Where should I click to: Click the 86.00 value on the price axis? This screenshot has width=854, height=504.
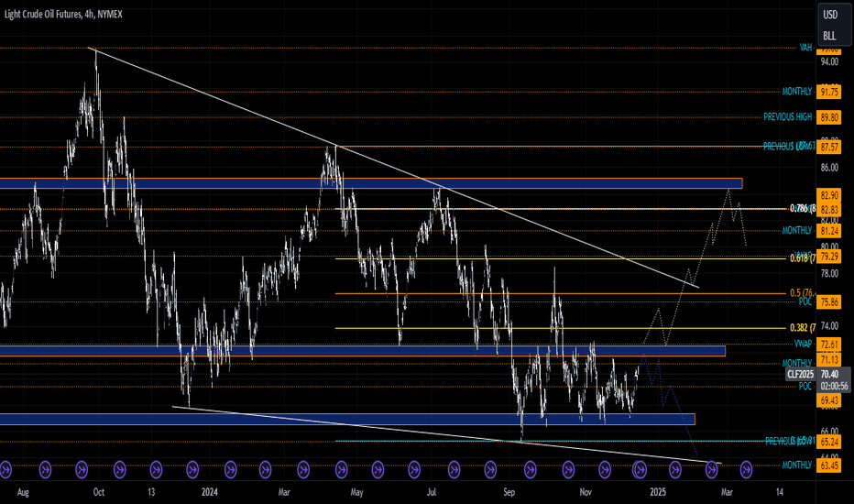point(829,168)
